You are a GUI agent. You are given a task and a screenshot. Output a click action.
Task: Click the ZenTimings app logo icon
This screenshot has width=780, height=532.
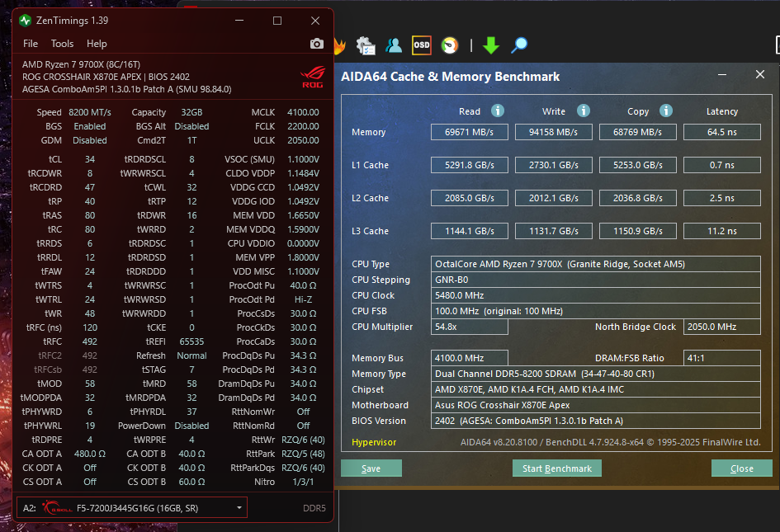click(x=25, y=21)
